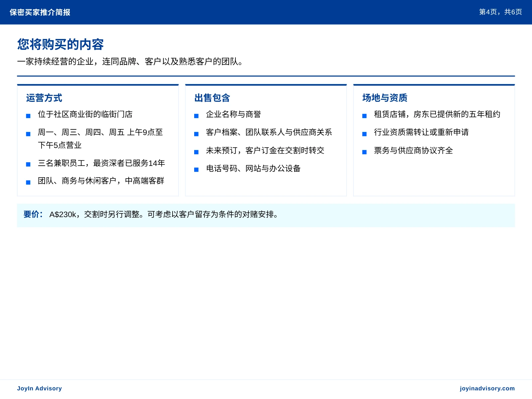532x399 pixels.
Task: Click the page indicator 第4页，共6页
Action: click(x=500, y=12)
